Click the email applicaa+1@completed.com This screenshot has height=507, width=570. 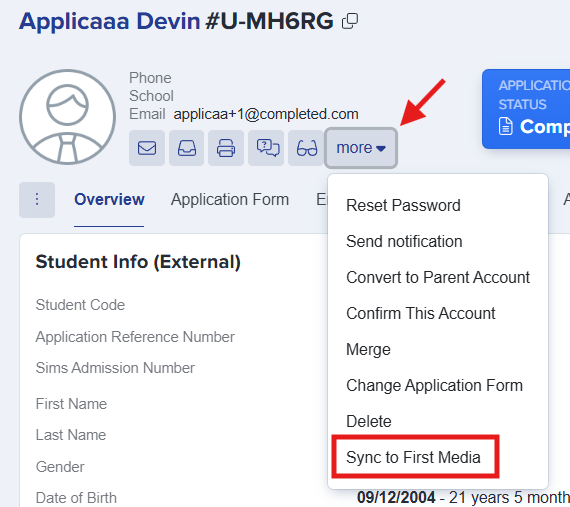pyautogui.click(x=266, y=114)
